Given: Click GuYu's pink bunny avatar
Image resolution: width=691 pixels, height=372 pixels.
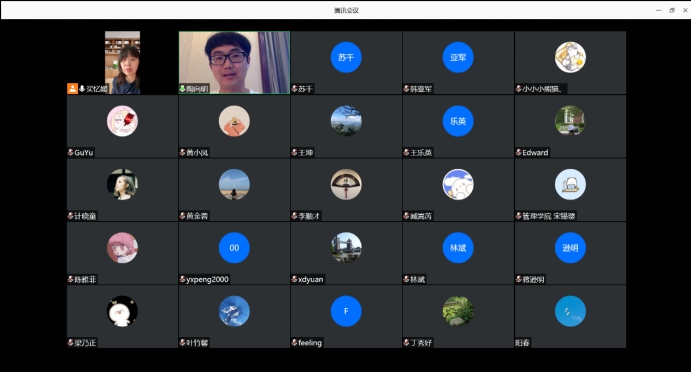Looking at the screenshot, I should click(x=123, y=121).
